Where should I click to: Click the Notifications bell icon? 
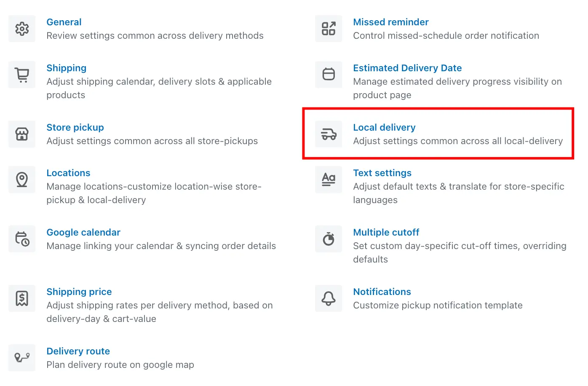pyautogui.click(x=329, y=298)
